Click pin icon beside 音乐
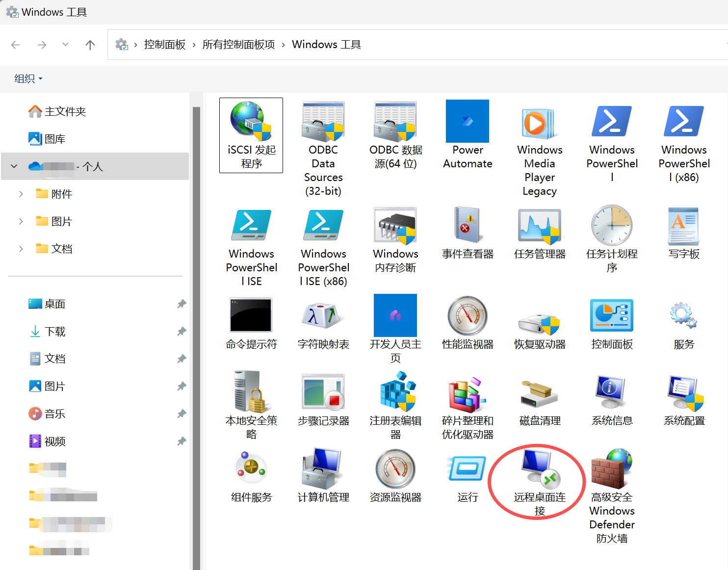 (182, 414)
